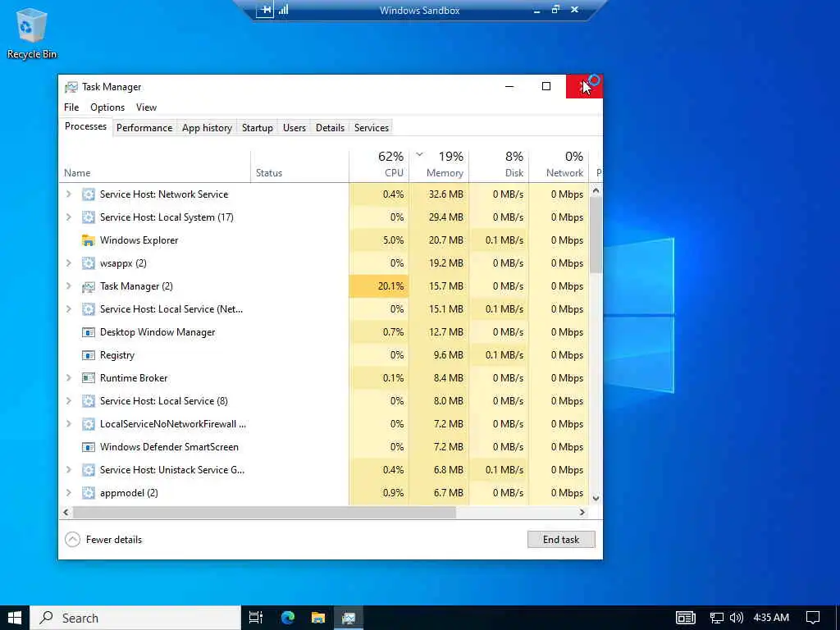Click the horizontal scrollbar right arrow

coord(582,513)
